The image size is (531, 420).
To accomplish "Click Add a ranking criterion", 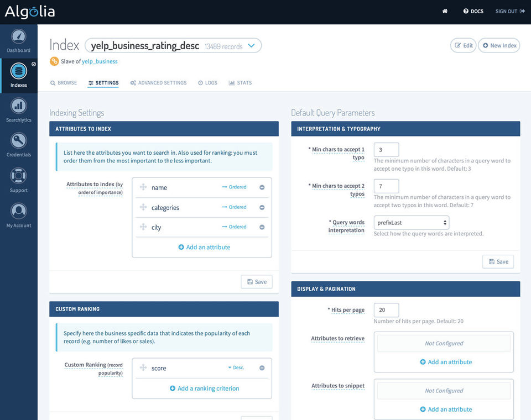I will (204, 389).
